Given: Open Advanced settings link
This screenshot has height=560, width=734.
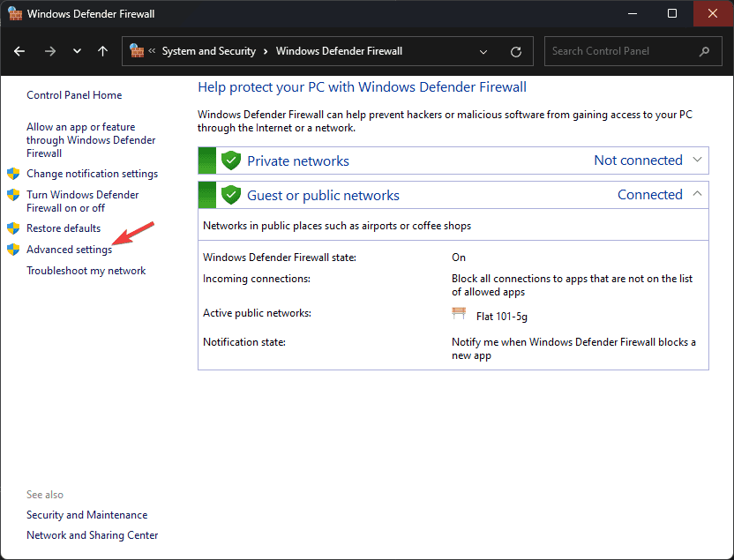Looking at the screenshot, I should (x=69, y=250).
